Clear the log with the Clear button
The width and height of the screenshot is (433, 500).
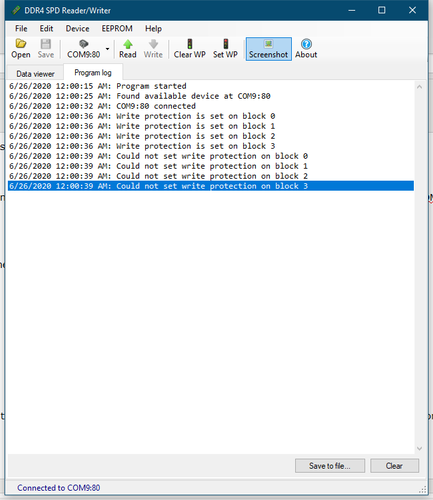tap(394, 466)
